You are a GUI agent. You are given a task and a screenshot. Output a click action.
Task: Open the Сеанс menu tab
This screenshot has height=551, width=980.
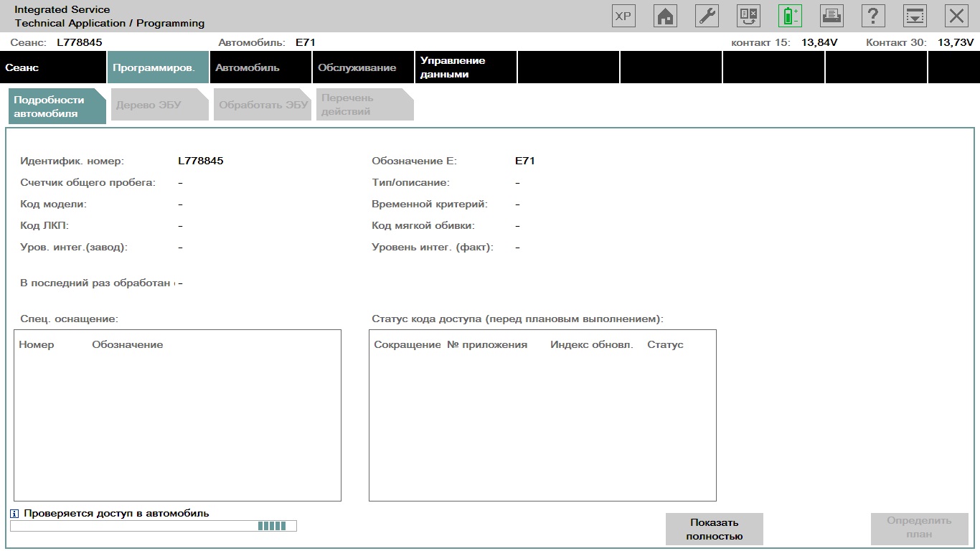click(x=53, y=67)
